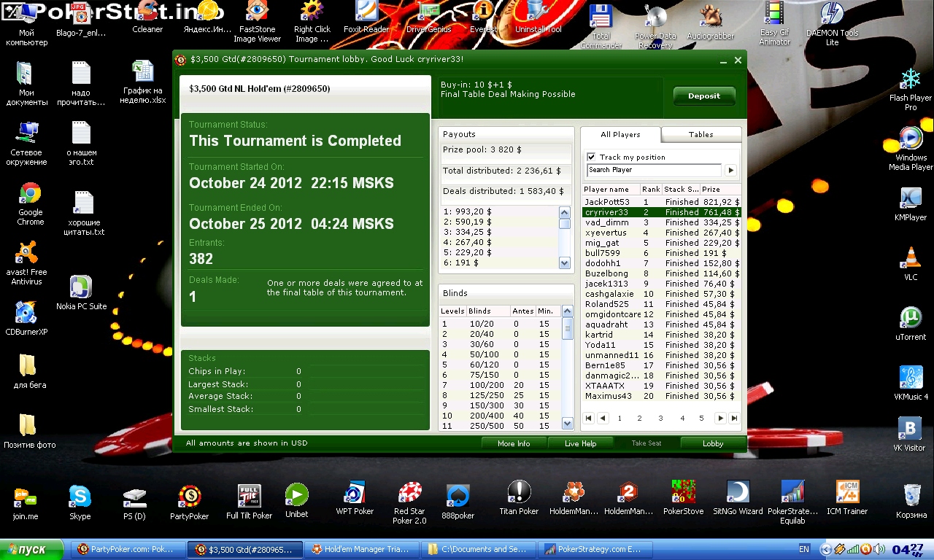Click the Payouts list scroll-down arrow
934x560 pixels.
pyautogui.click(x=565, y=263)
